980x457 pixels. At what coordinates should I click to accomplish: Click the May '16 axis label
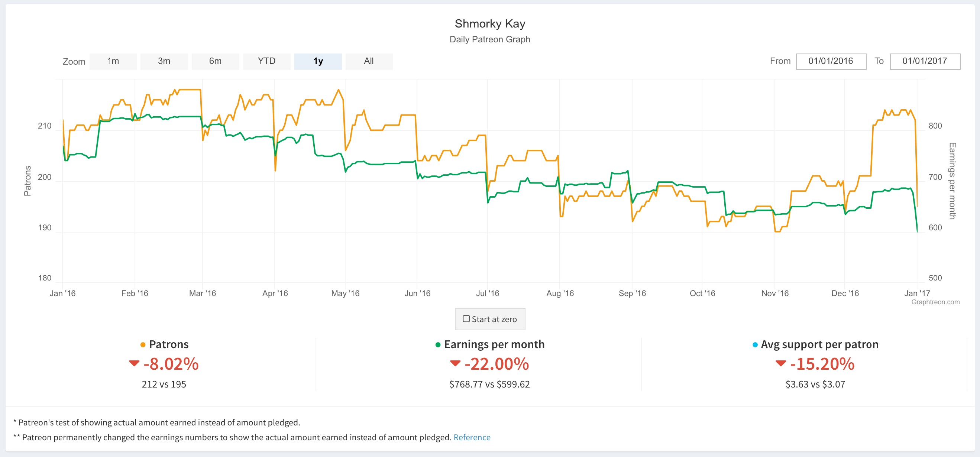click(345, 293)
